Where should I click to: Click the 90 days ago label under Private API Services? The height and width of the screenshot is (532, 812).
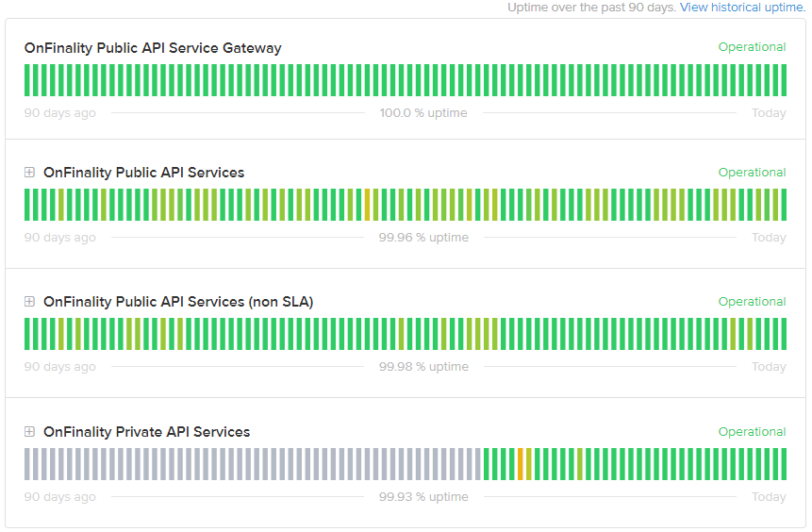point(60,496)
